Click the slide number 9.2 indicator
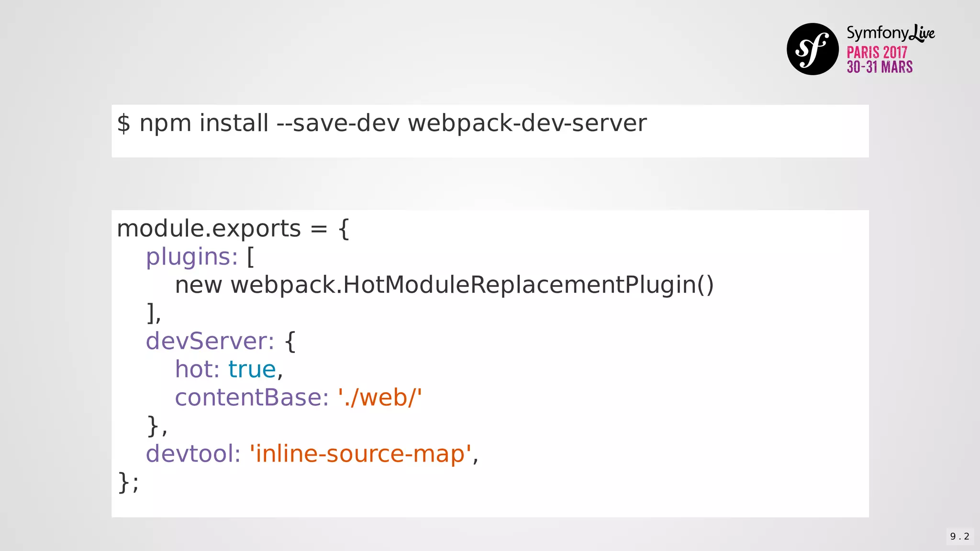Screen dimensions: 980x551 [959, 536]
